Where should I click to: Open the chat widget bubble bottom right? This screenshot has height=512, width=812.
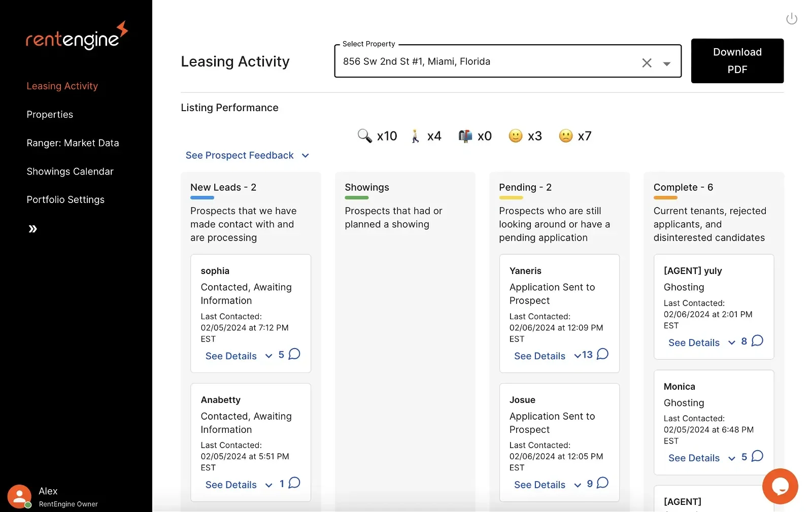pos(780,486)
